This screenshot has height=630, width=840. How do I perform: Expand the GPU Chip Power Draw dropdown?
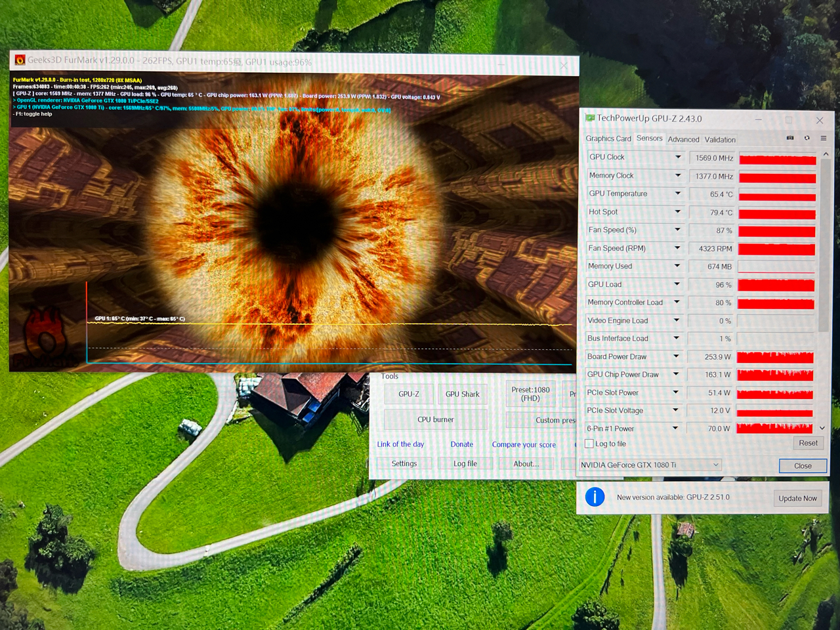[x=675, y=374]
